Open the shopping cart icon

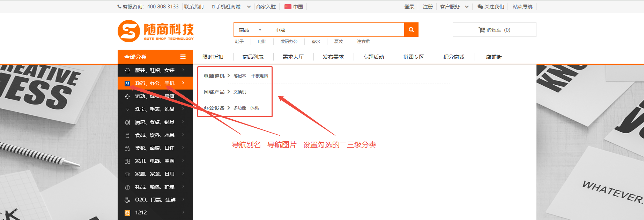(x=482, y=30)
